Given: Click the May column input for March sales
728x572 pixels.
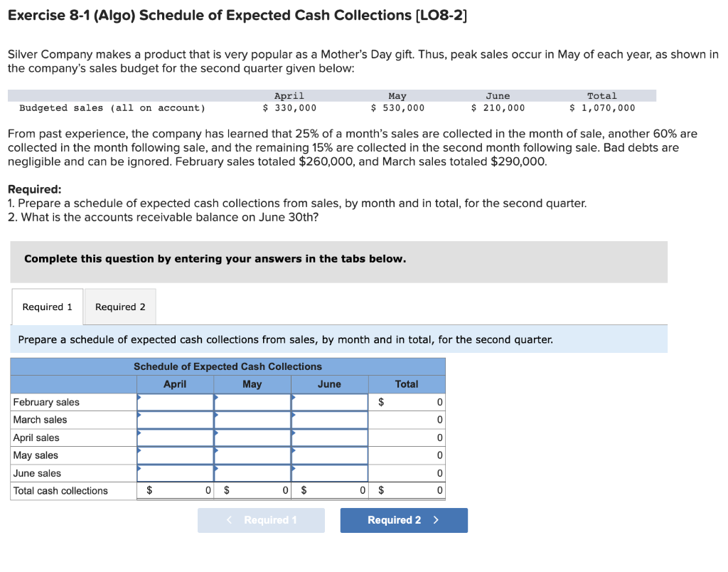Looking at the screenshot, I should coord(252,420).
